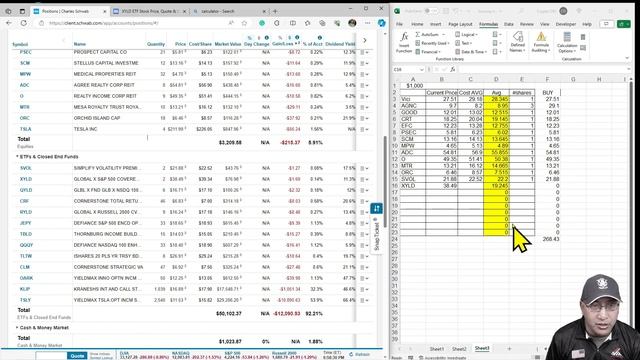Screen dimensions: 640x360
Task: Click the JEPY symbol link
Action: tap(25, 223)
